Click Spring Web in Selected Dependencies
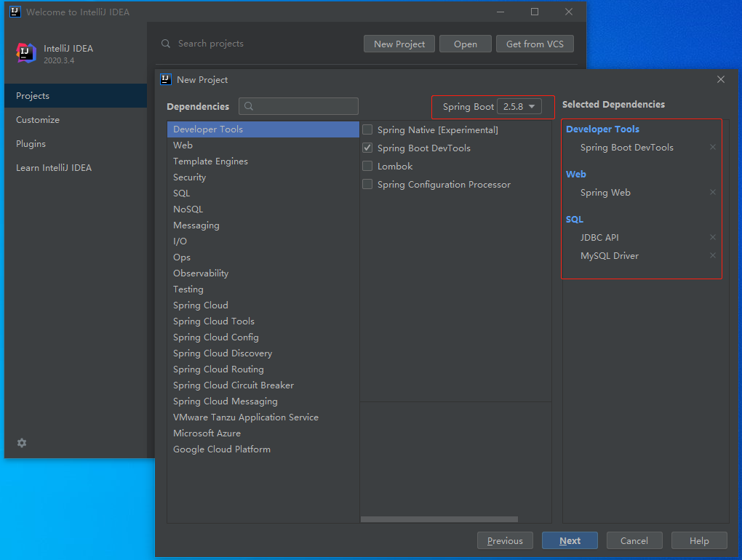 605,193
